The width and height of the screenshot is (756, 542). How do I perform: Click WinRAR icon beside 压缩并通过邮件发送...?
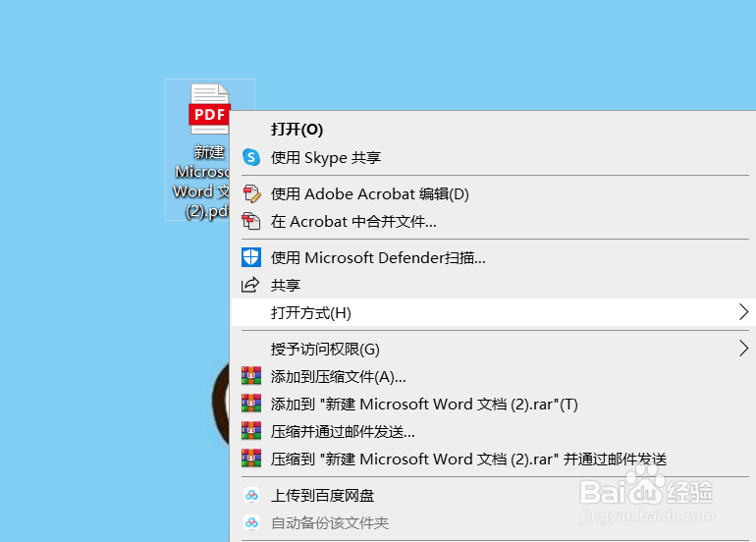click(251, 431)
